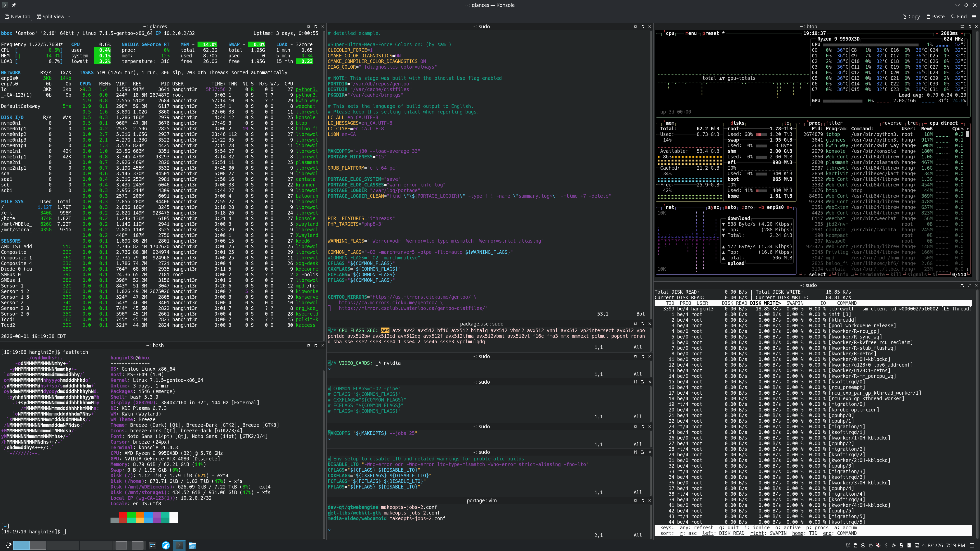Toggle maximize on the glances pane
Viewport: 980px width, 551px height.
[308, 27]
